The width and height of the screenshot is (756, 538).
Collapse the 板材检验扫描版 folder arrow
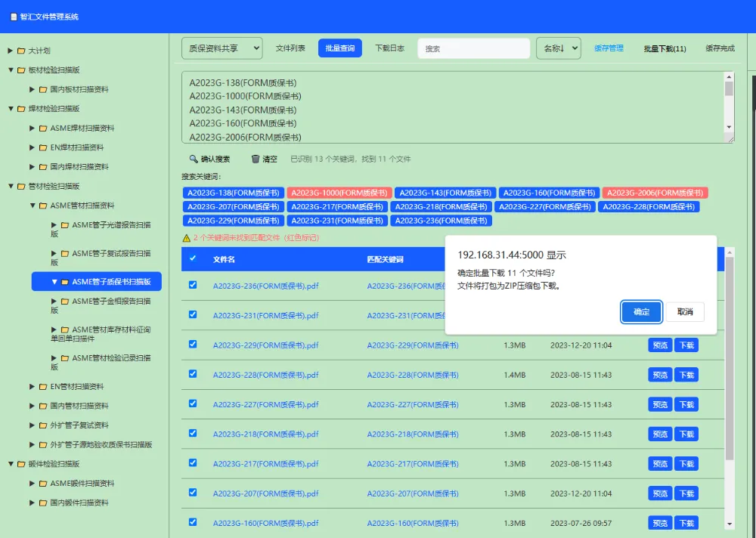(x=10, y=70)
